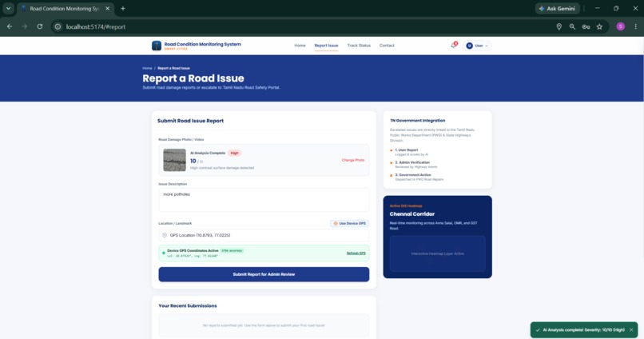
Task: Click the severity score 10 value
Action: [193, 161]
